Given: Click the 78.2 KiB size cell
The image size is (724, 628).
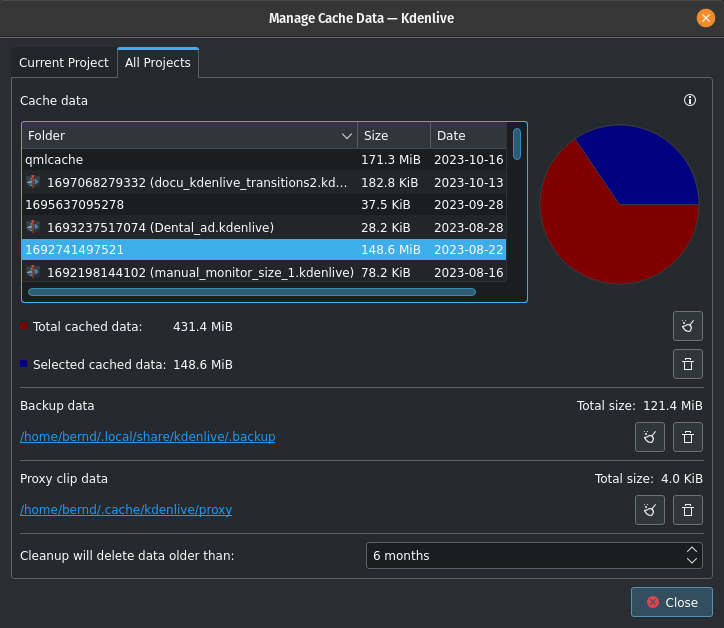Looking at the screenshot, I should pos(386,272).
